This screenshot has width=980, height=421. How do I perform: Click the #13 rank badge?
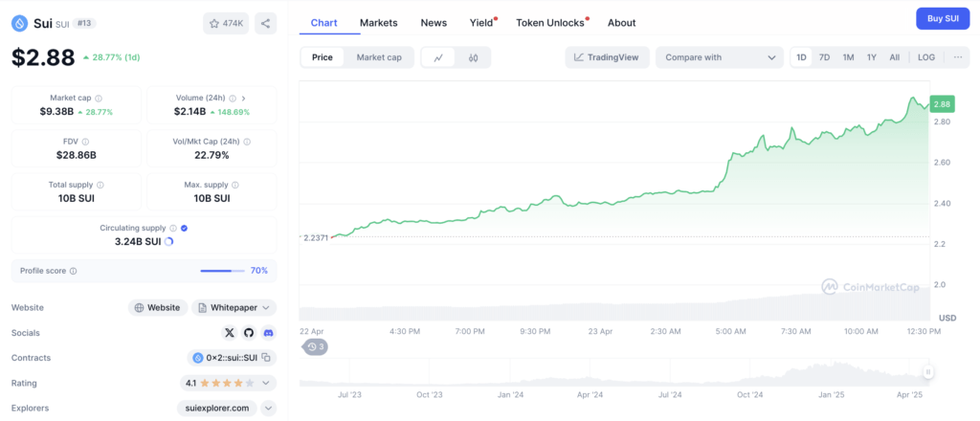tap(84, 23)
